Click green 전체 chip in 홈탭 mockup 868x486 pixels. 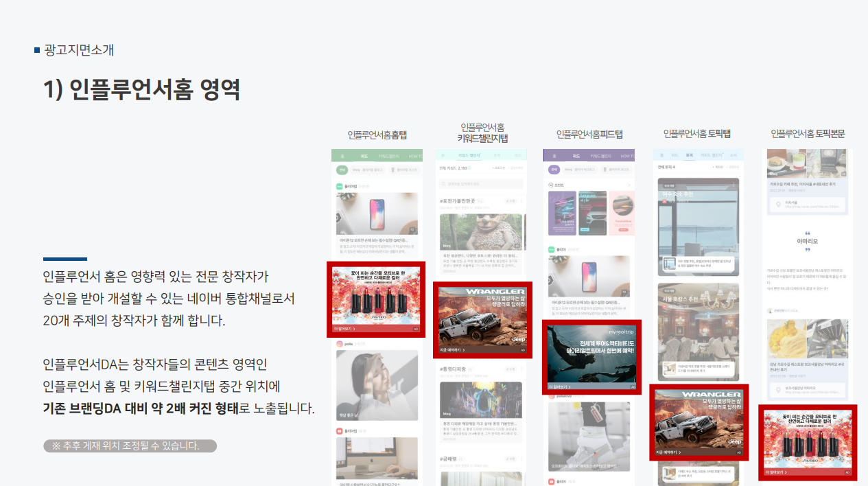tap(341, 170)
